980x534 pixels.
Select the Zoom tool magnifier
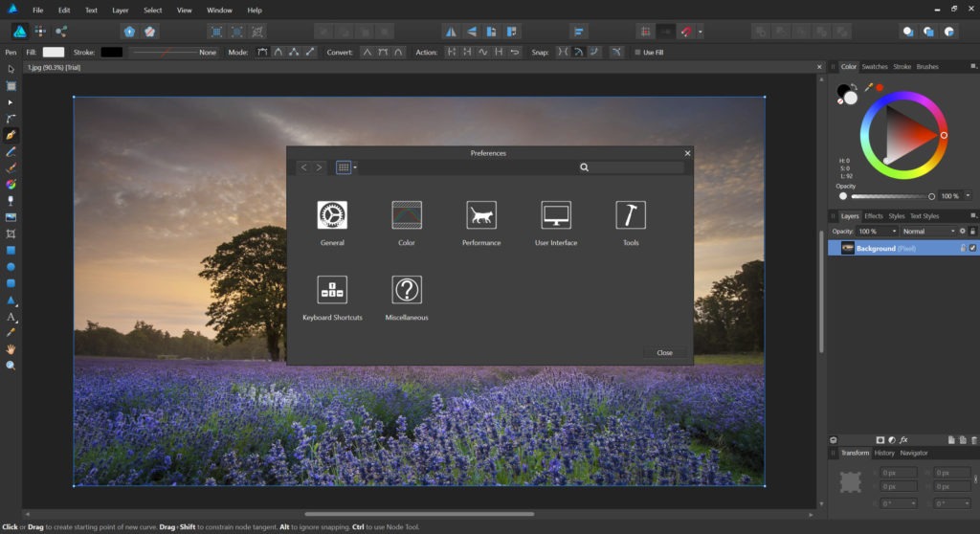pos(11,366)
